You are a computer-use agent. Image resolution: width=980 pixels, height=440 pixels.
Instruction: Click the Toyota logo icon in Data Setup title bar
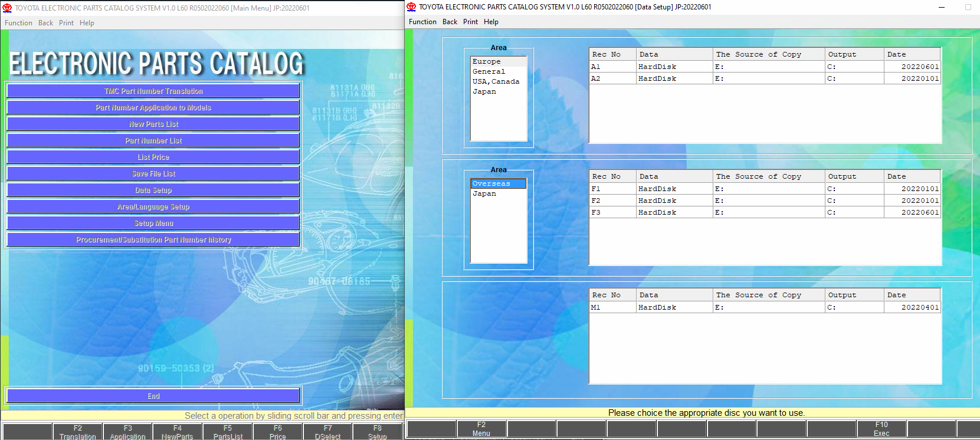tap(412, 7)
